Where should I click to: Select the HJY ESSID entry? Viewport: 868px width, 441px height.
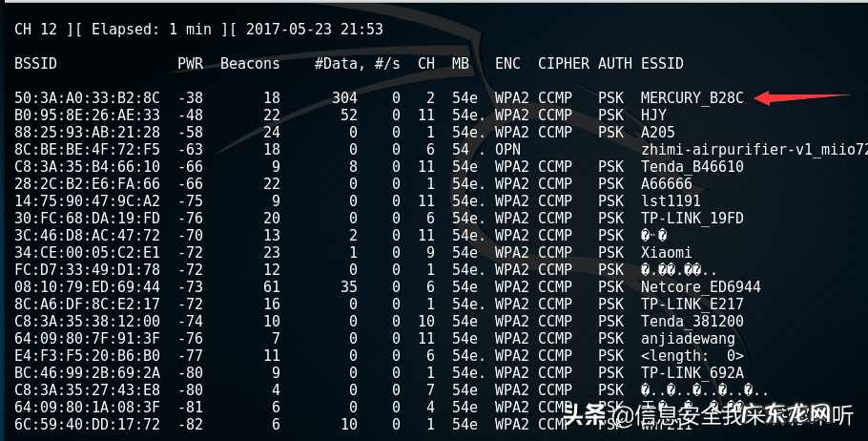pos(653,115)
